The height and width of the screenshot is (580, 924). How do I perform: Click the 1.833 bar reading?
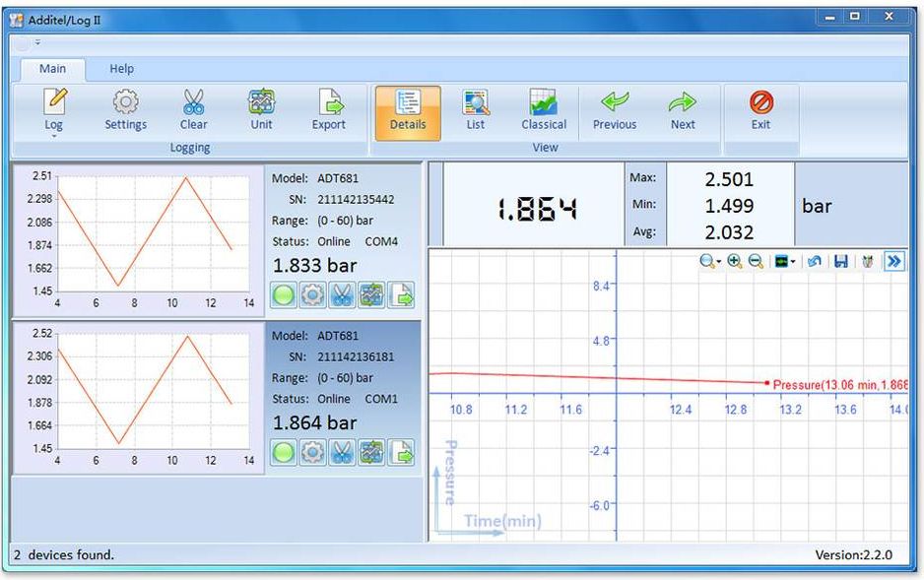[314, 266]
